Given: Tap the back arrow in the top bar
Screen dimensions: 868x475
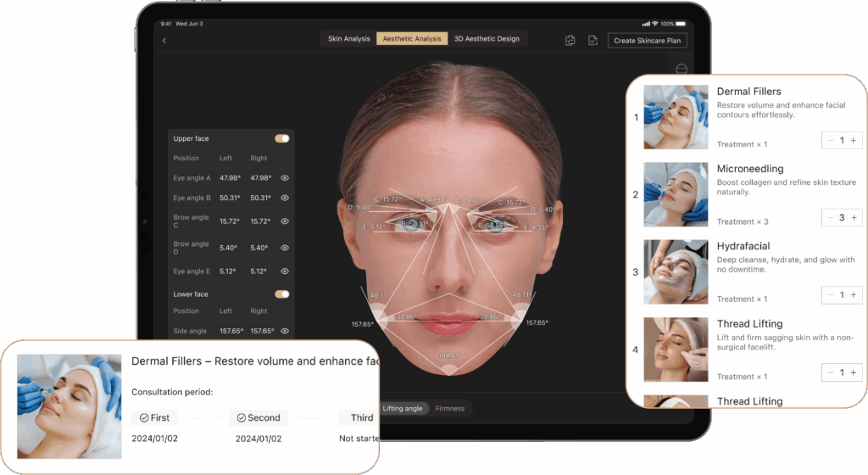Looking at the screenshot, I should tap(164, 40).
